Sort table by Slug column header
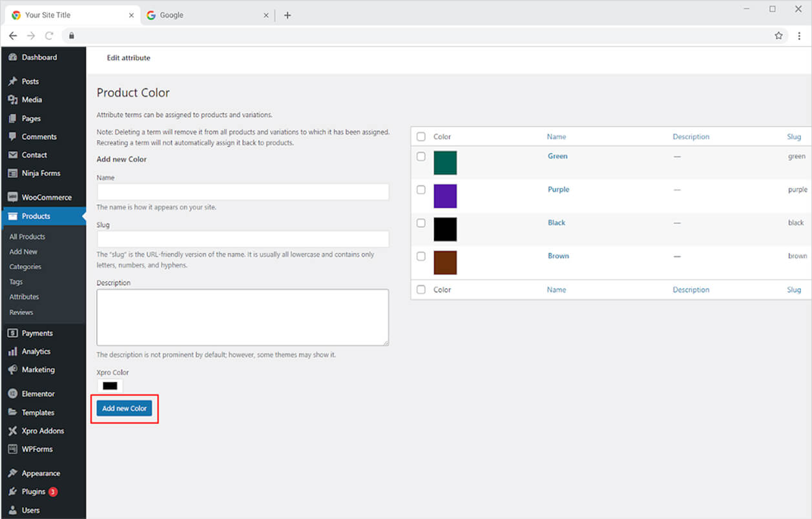 (794, 137)
